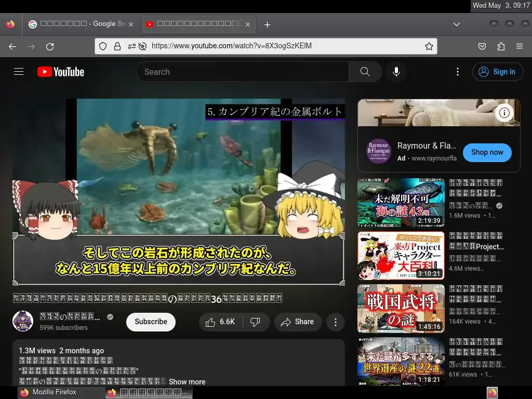Screen dimensions: 532x399
Task: Sign in to YouTube
Action: (x=497, y=72)
